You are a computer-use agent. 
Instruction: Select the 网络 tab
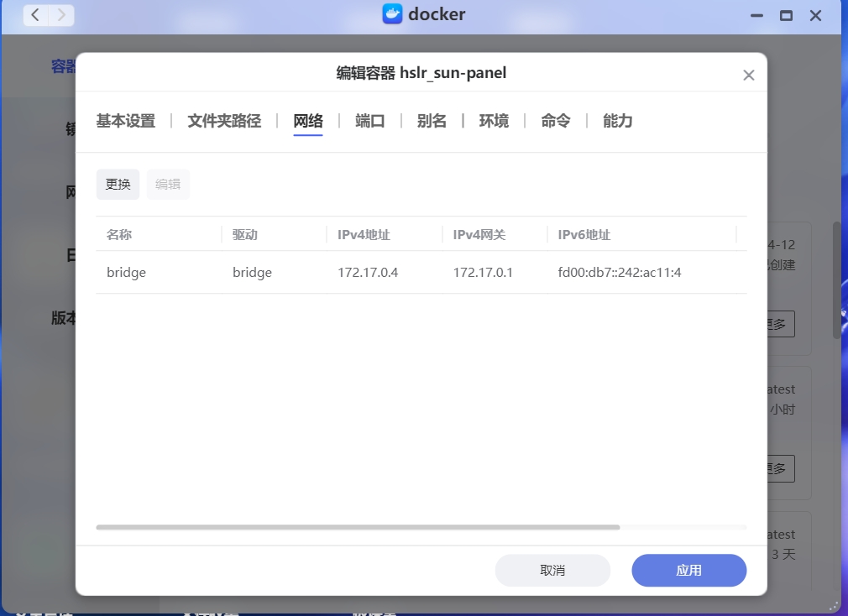coord(308,121)
